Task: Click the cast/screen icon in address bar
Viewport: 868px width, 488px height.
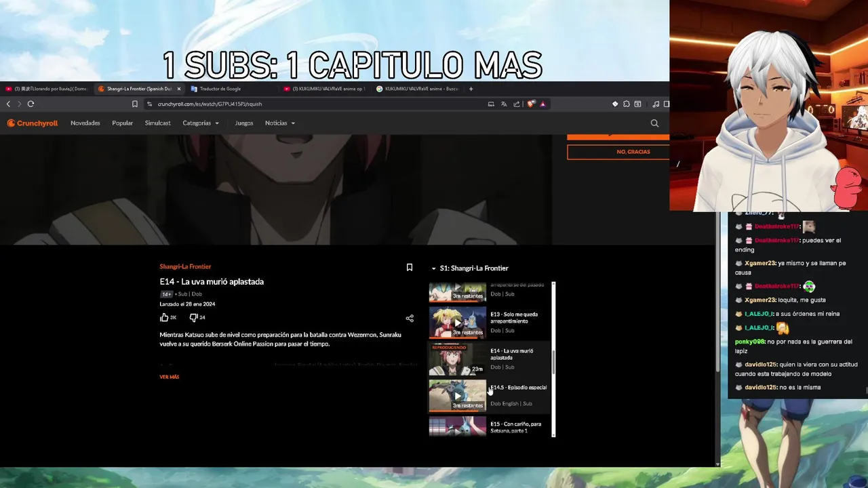Action: pyautogui.click(x=491, y=104)
